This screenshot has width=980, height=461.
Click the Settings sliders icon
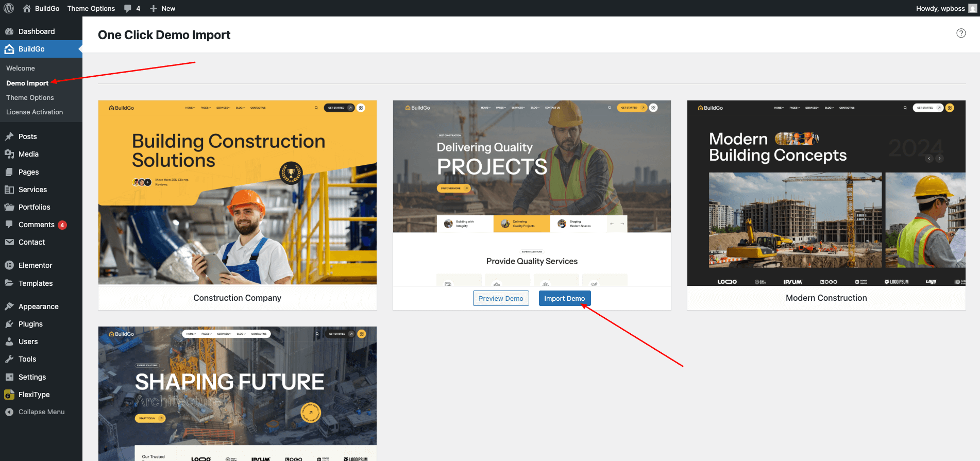[x=9, y=377]
